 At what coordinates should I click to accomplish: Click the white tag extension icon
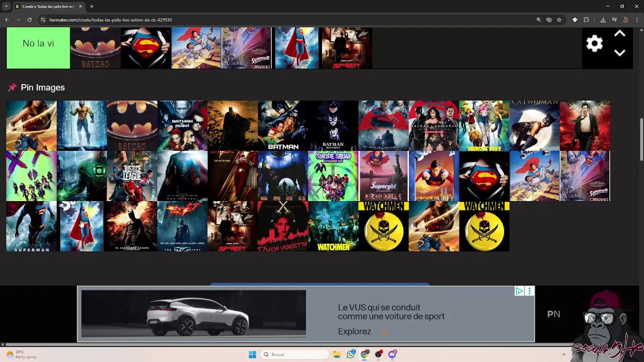[x=575, y=20]
